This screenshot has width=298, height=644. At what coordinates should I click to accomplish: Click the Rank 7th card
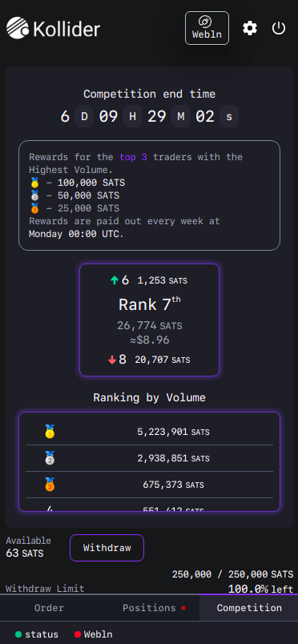[x=149, y=320]
